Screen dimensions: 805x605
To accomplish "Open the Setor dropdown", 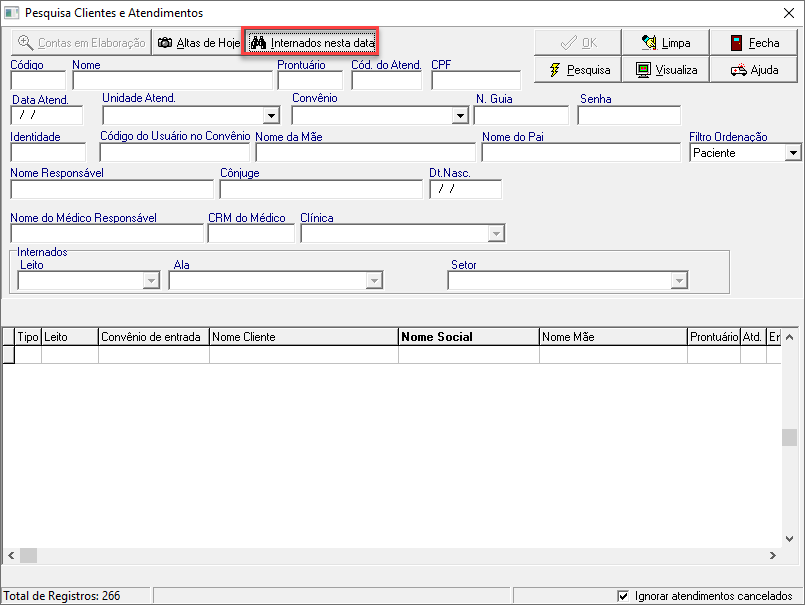I will [679, 281].
